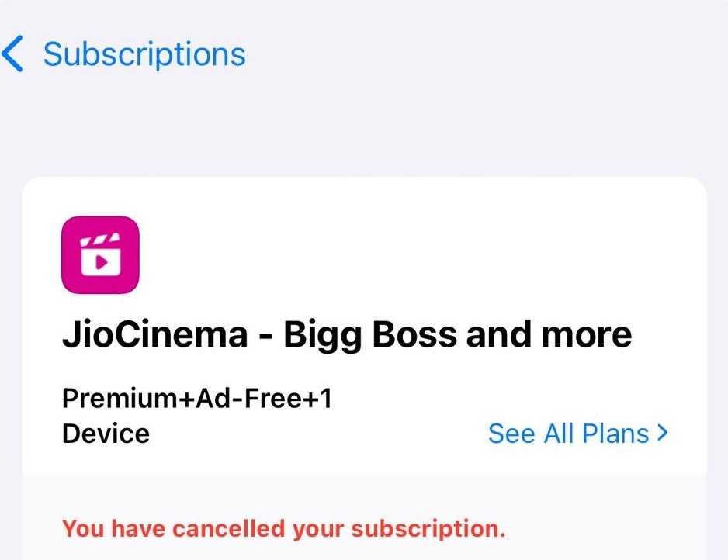The height and width of the screenshot is (560, 728).
Task: Select the JioCinema - Bigg Boss title
Action: [347, 335]
